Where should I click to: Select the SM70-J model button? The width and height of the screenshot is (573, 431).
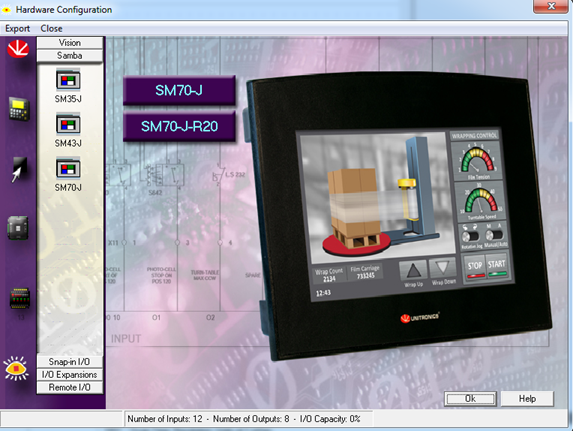[x=179, y=90]
